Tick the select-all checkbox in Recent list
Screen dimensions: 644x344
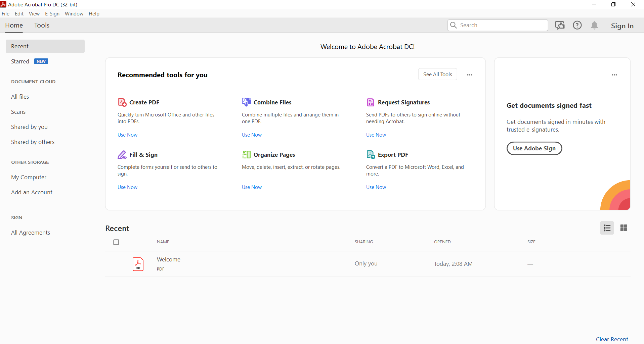[116, 242]
